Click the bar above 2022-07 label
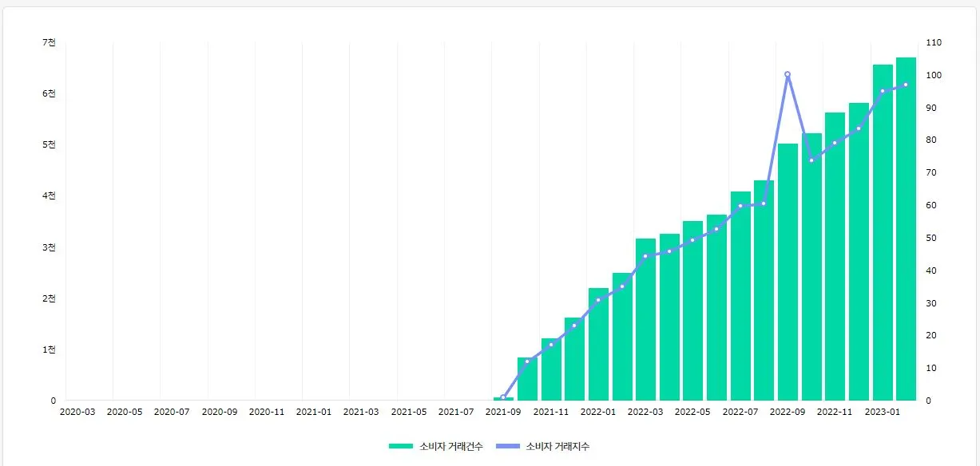This screenshot has width=980, height=466. 740,296
